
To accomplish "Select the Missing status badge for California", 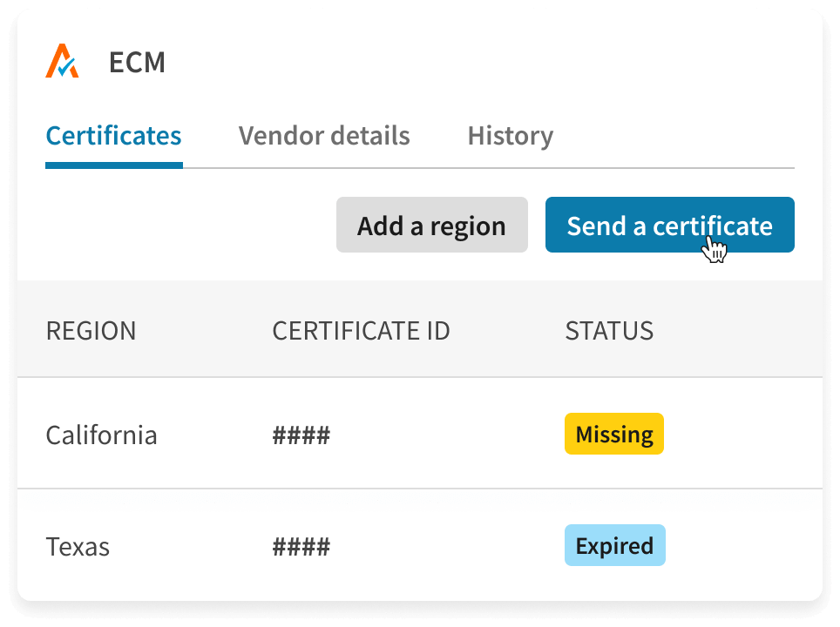I will [613, 434].
